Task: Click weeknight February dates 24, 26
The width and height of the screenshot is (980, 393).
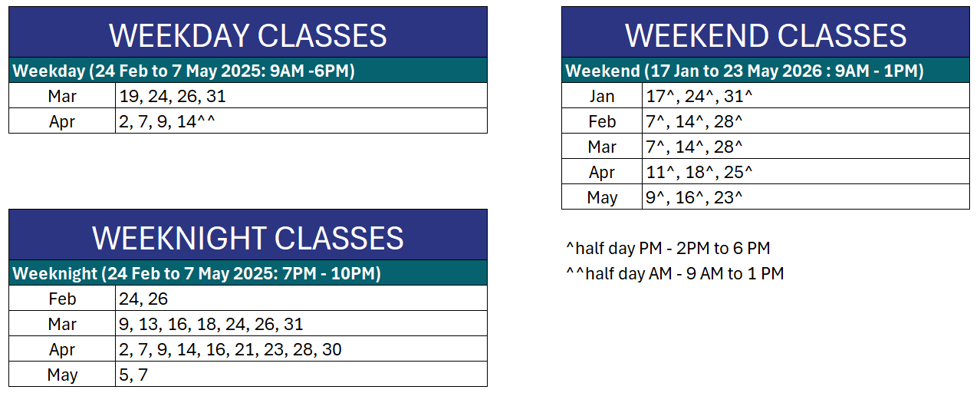Action: [x=144, y=299]
